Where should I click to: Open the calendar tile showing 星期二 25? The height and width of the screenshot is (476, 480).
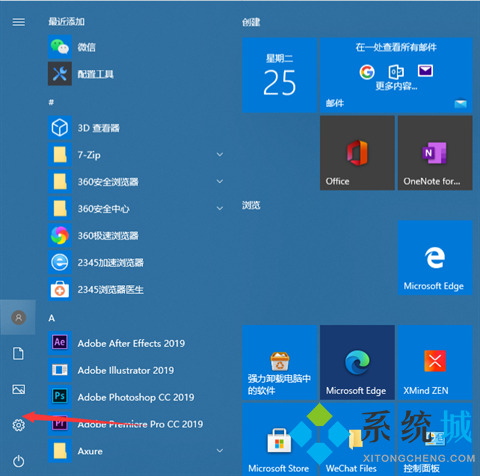point(280,75)
